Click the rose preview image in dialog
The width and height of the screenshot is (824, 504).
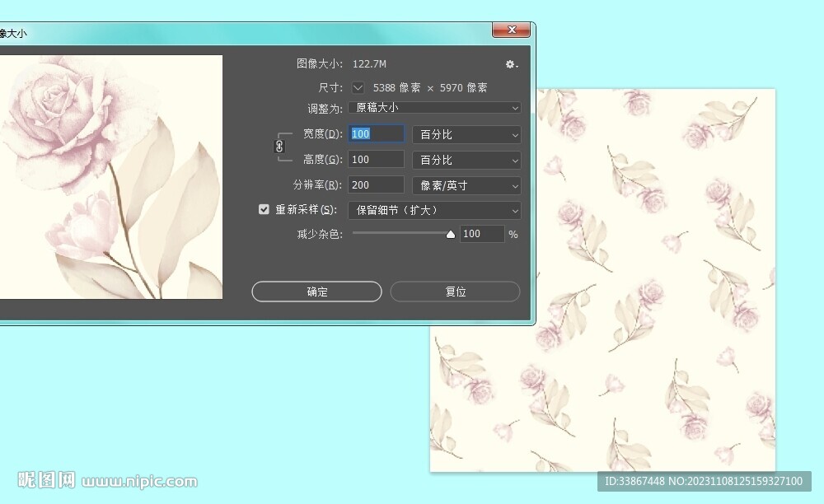click(x=111, y=177)
